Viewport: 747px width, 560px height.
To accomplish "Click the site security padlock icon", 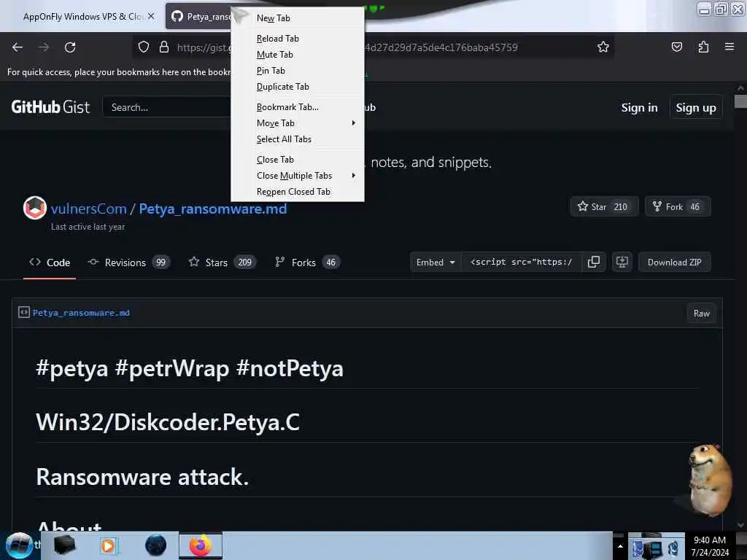I will [x=164, y=47].
